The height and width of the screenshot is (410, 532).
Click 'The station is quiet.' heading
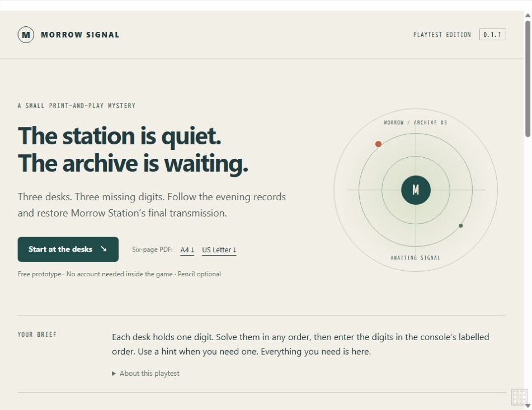pos(119,136)
